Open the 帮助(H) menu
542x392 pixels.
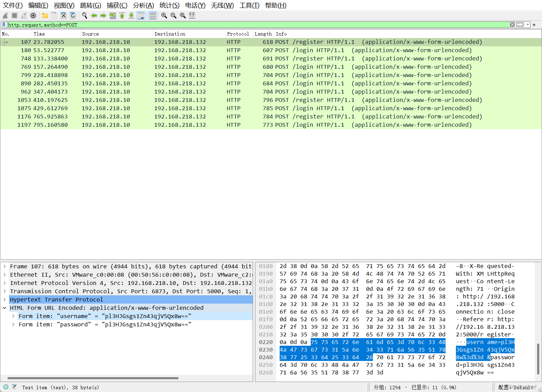click(x=276, y=6)
